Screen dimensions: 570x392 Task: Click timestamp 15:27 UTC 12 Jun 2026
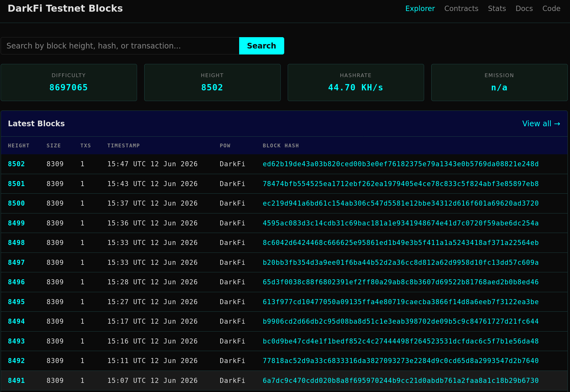point(153,302)
